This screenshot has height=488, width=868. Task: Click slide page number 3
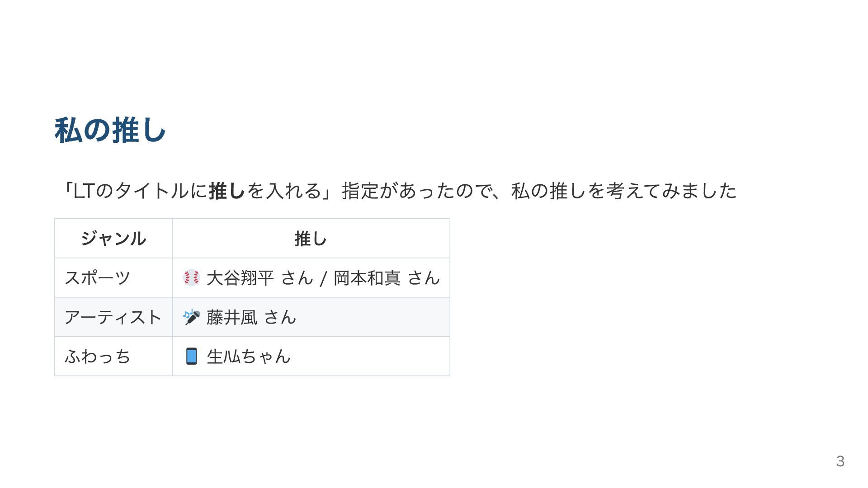[840, 461]
